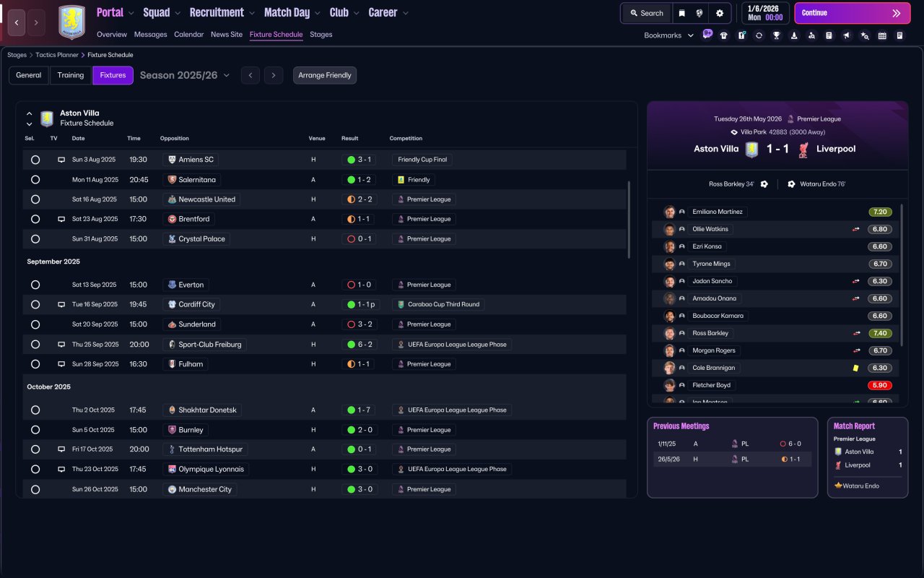Select the Manchester City fixture radio button

tap(35, 489)
